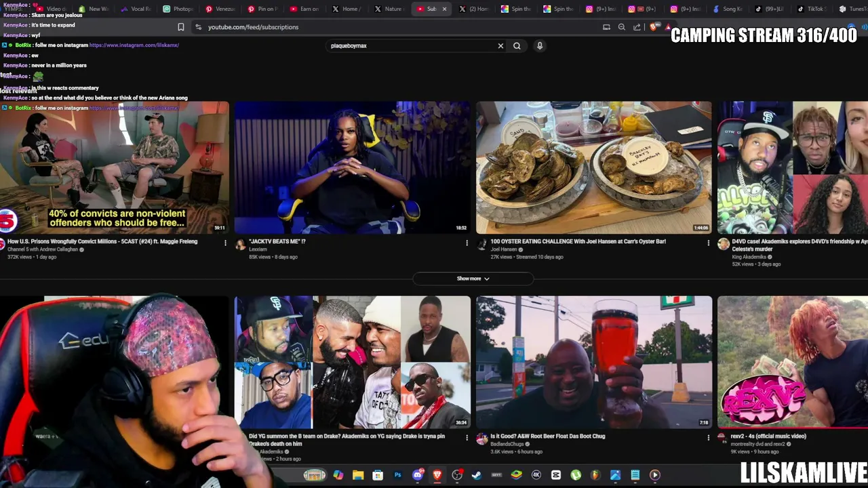Open site information icon beside the URL
The image size is (868, 488).
tap(198, 27)
